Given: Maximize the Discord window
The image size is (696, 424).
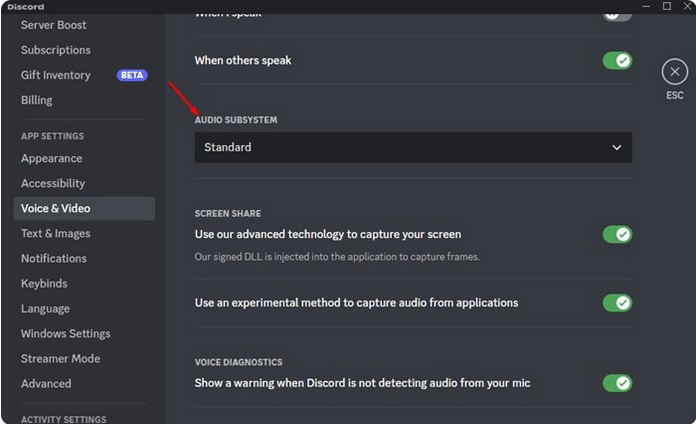Looking at the screenshot, I should [666, 6].
